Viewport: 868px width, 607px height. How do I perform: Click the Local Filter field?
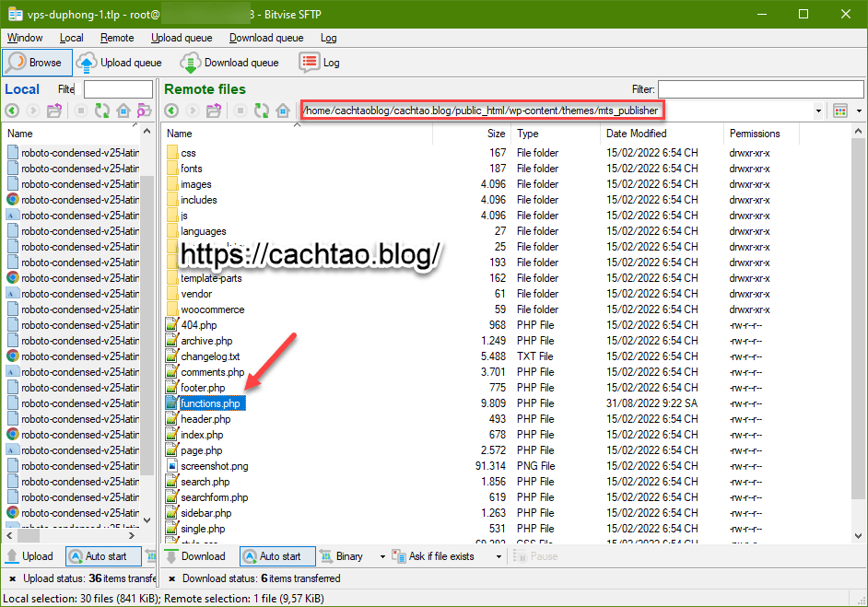[x=118, y=89]
